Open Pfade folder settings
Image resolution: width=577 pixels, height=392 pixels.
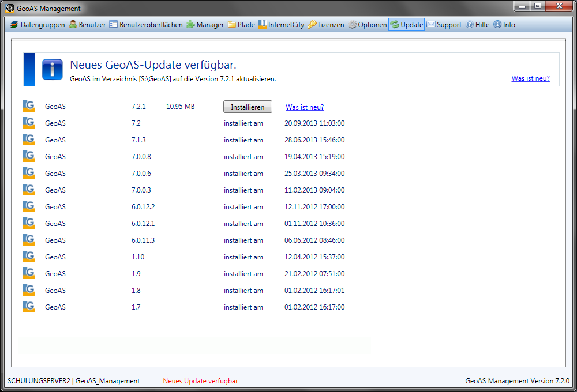tap(241, 25)
